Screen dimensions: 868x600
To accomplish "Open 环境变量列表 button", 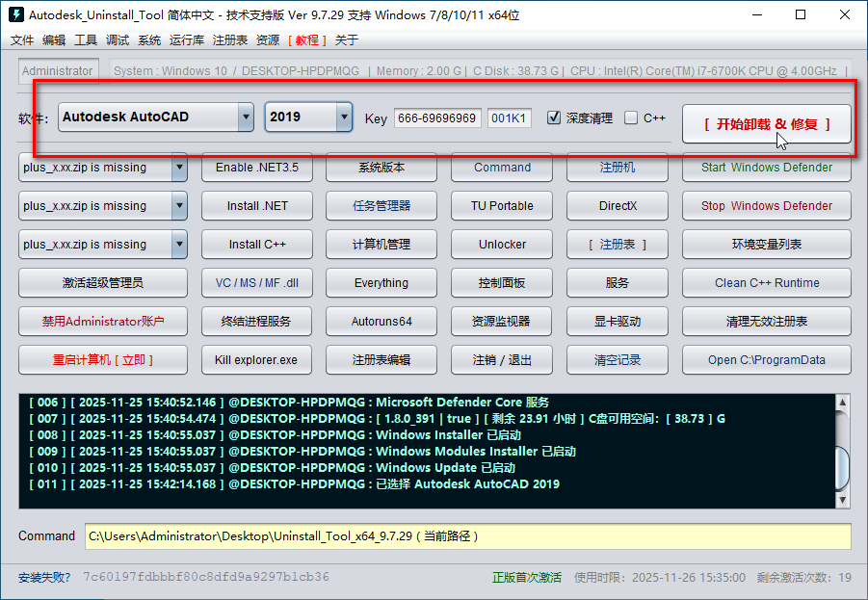I will tap(766, 244).
